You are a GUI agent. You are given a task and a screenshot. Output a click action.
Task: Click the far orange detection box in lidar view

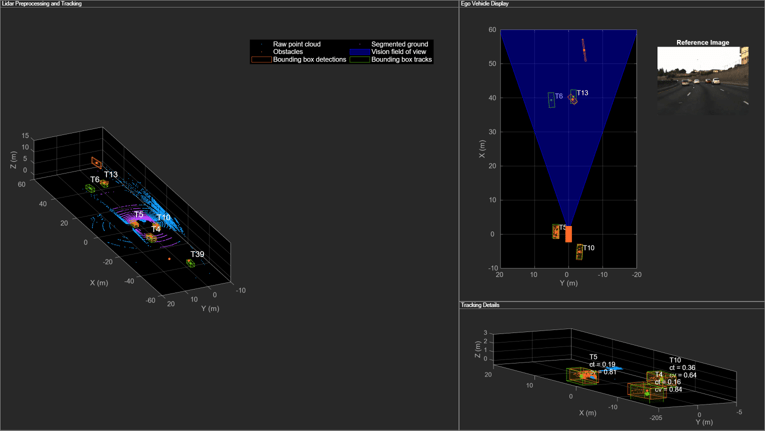point(97,163)
